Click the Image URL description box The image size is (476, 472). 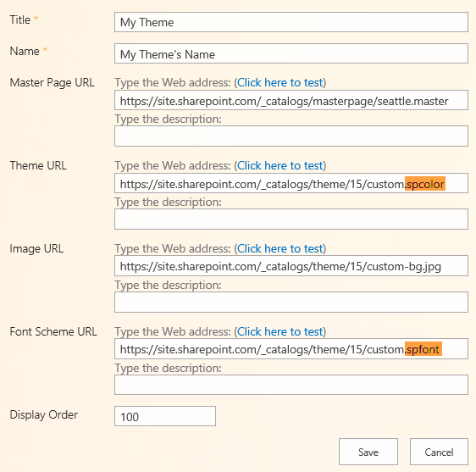(291, 303)
